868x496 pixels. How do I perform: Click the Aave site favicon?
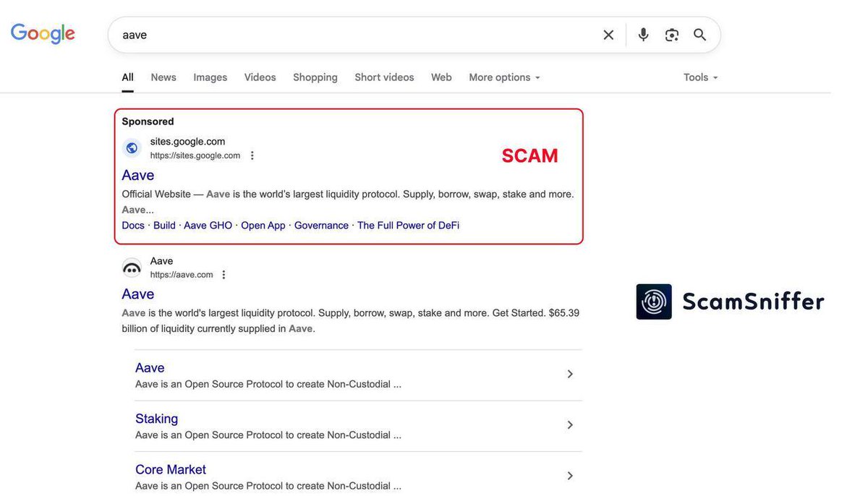[132, 267]
